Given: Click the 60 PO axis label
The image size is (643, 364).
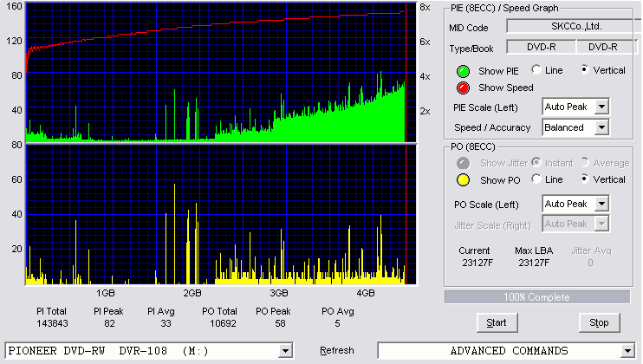Looking at the screenshot, I should (x=16, y=179).
